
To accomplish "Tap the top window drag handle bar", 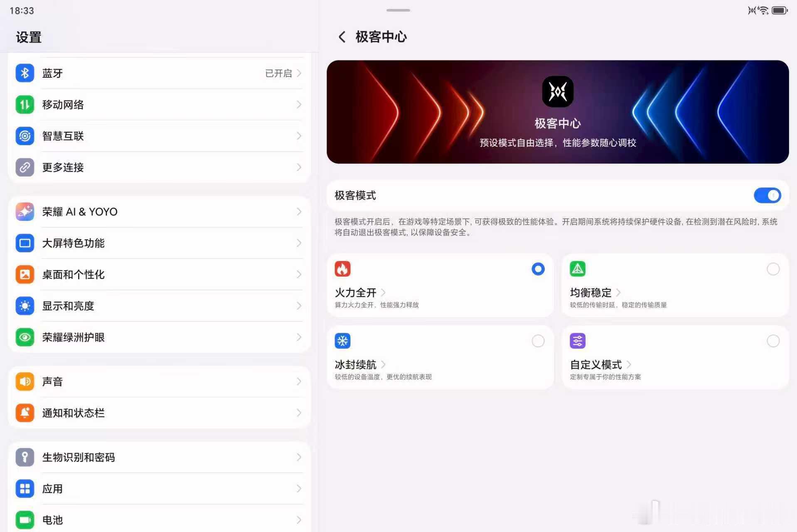I will coord(398,10).
